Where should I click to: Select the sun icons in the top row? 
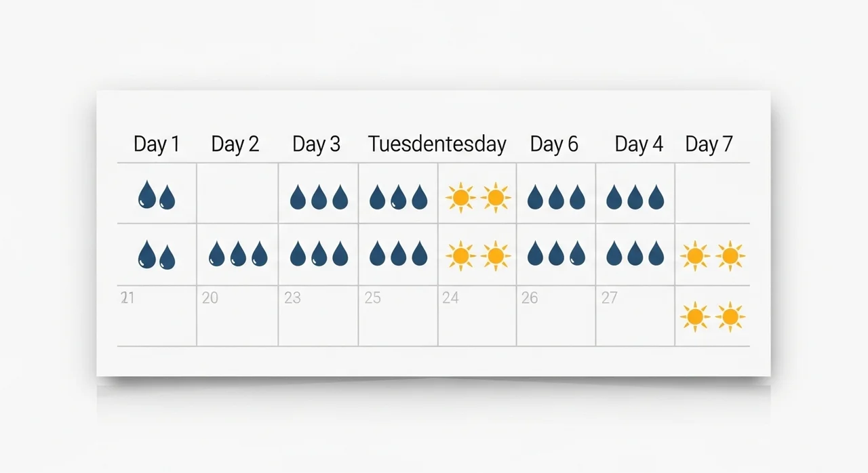pyautogui.click(x=477, y=197)
